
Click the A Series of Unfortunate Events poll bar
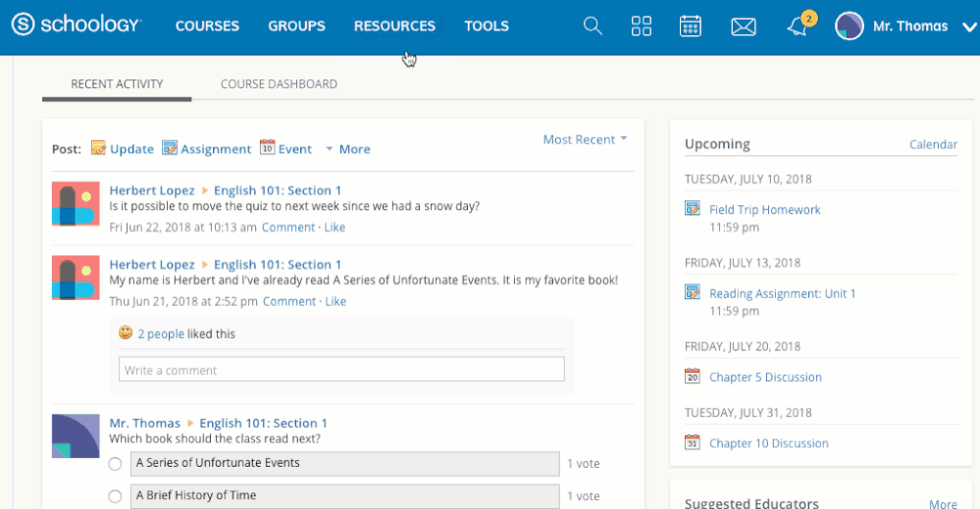tap(345, 464)
